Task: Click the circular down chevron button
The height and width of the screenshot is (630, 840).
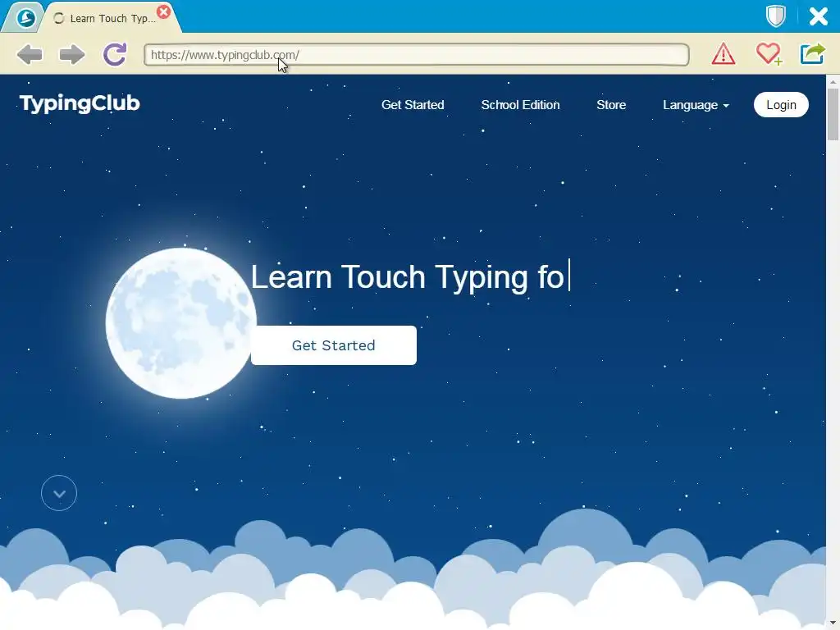Action: click(x=59, y=493)
